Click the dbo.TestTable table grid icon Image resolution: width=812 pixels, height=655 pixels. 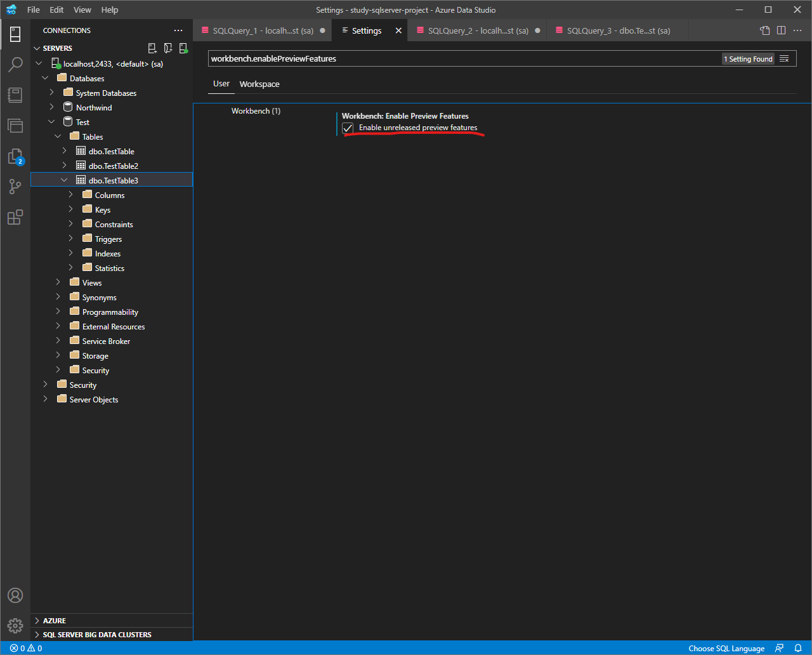[81, 151]
